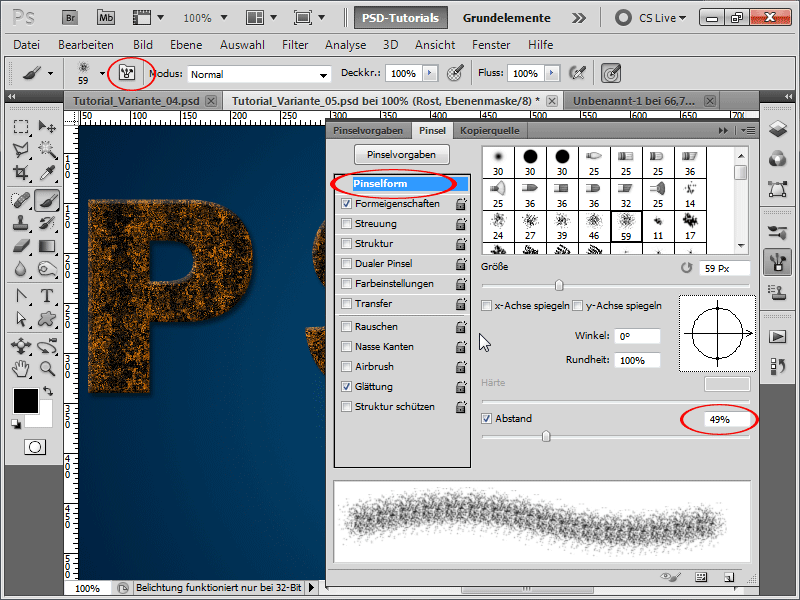Select the Custom Shape tool
This screenshot has width=800, height=600.
pyautogui.click(x=47, y=319)
